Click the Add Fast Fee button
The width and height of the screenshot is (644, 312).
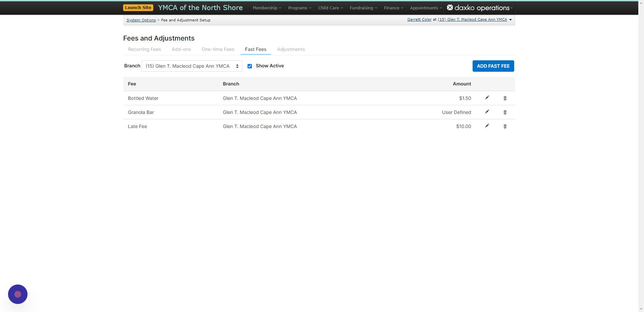(x=493, y=66)
